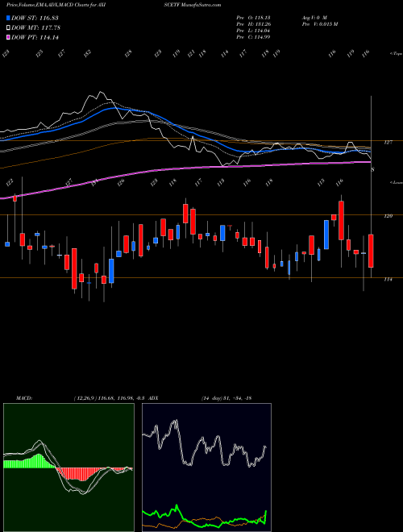Click the 114 price level label
403x532 pixels.
(x=388, y=279)
